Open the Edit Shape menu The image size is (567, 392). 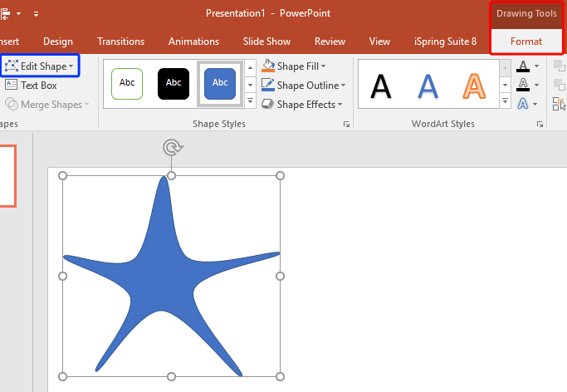[x=40, y=66]
